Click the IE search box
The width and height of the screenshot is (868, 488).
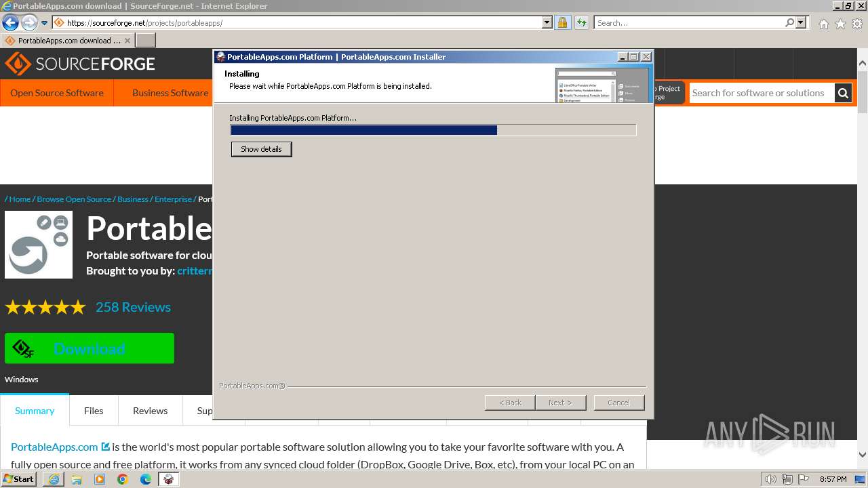[689, 23]
